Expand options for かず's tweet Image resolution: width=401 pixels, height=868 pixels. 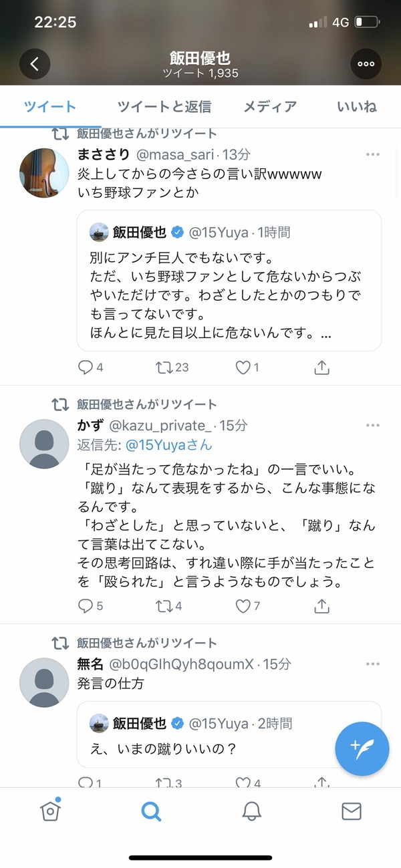372,426
